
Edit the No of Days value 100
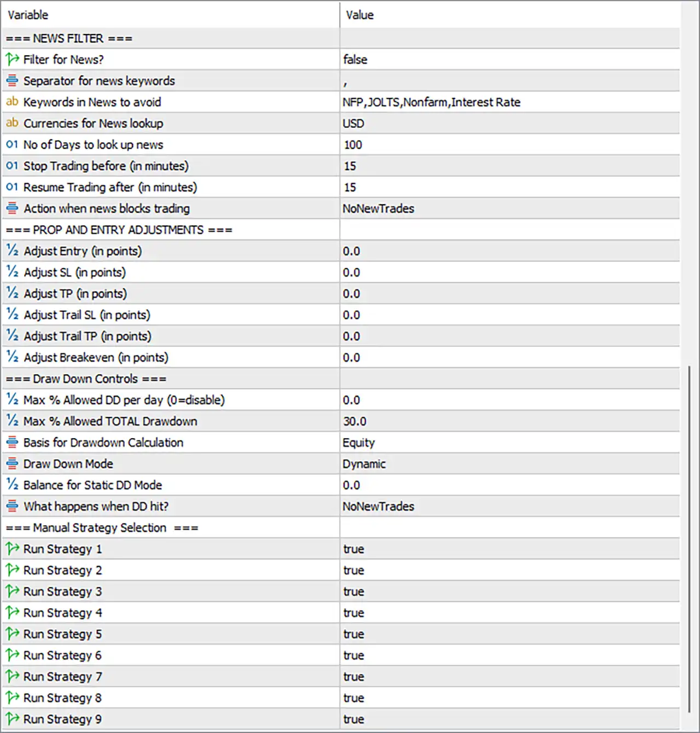pos(510,144)
